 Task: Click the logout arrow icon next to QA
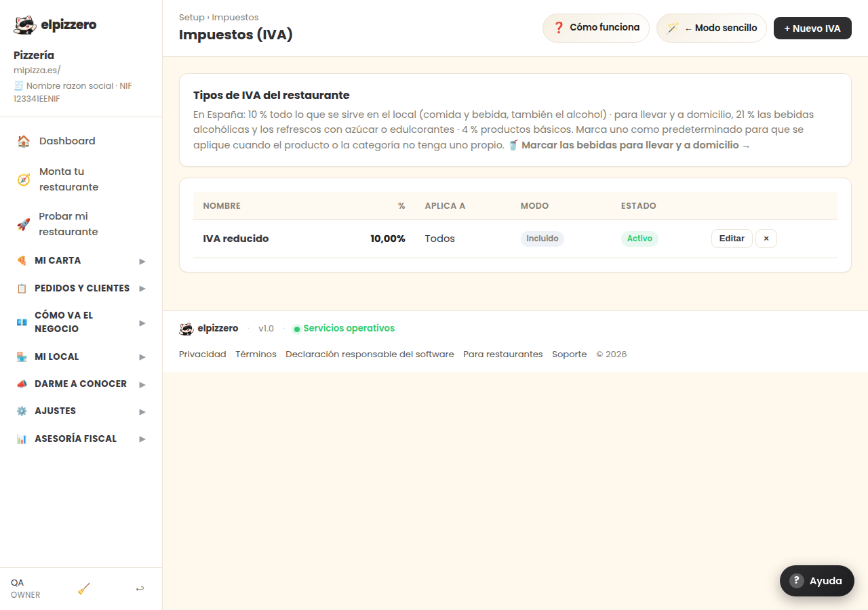(x=140, y=589)
